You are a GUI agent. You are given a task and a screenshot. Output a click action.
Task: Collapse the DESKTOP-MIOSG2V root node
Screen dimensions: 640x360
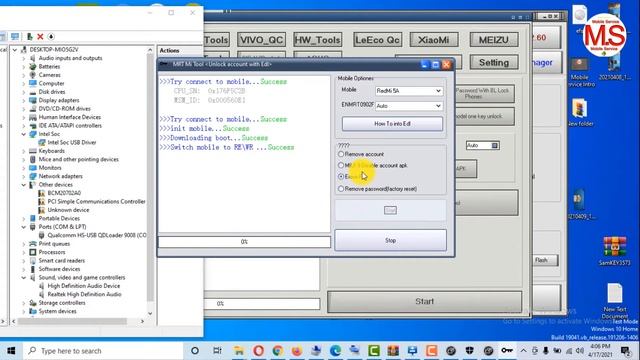[x=15, y=49]
